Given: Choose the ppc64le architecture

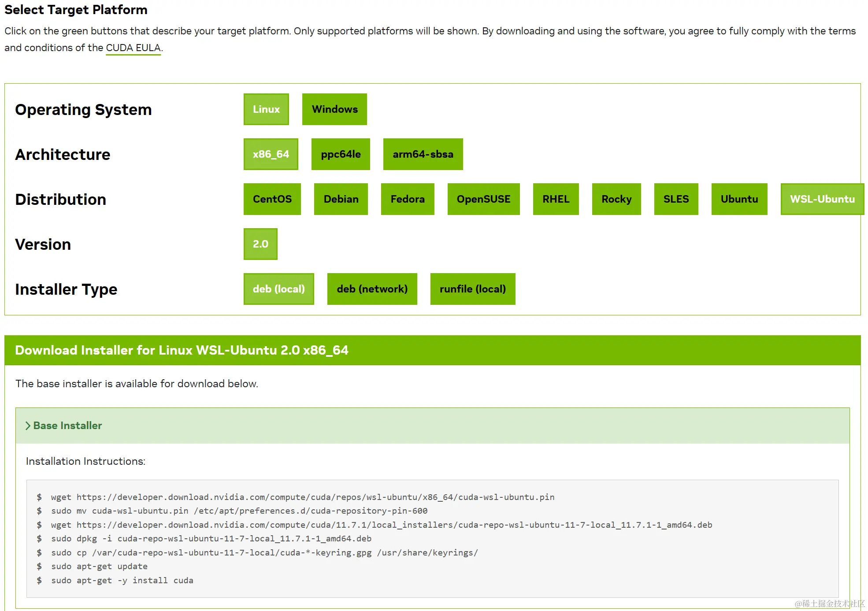Looking at the screenshot, I should click(340, 154).
